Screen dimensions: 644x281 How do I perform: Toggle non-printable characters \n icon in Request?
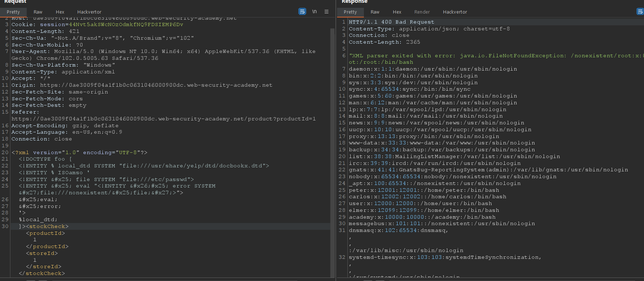click(x=315, y=12)
